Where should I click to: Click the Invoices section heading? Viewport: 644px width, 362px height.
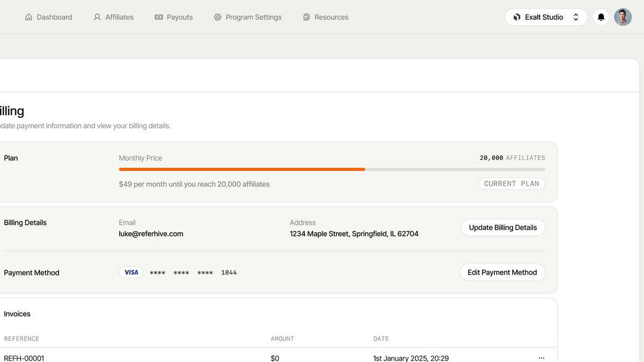17,314
